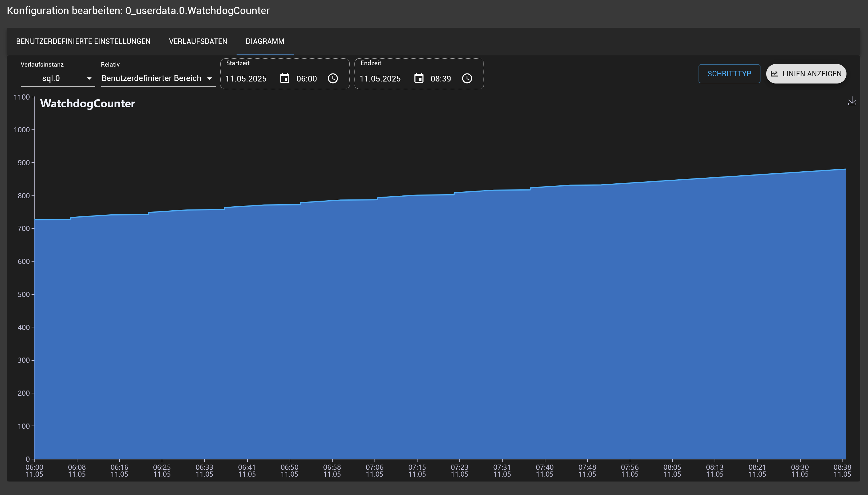
Task: Click chart icon in Linien anzeigen button
Action: (774, 74)
